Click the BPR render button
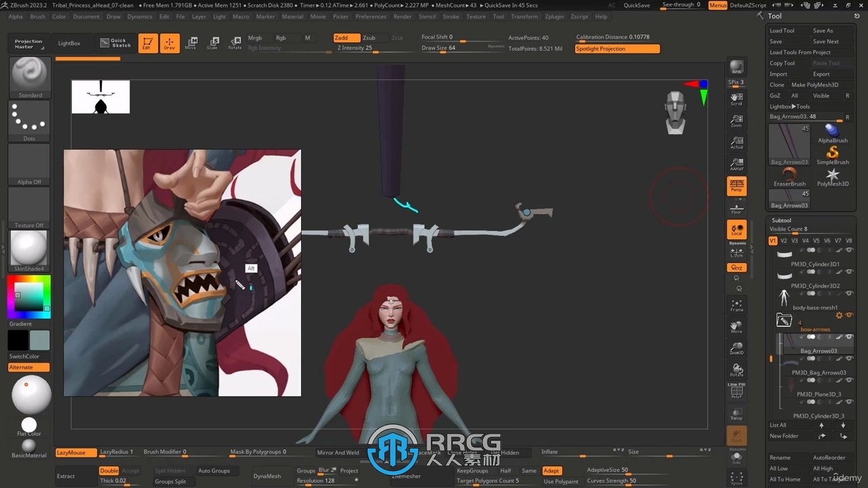The width and height of the screenshot is (868, 488). tap(736, 68)
